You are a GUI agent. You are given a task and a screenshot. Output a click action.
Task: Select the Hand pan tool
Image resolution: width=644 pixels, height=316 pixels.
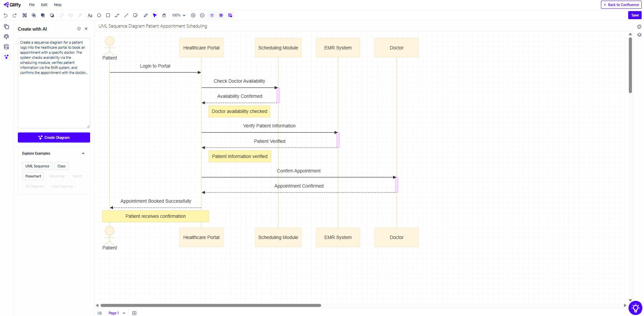(164, 15)
